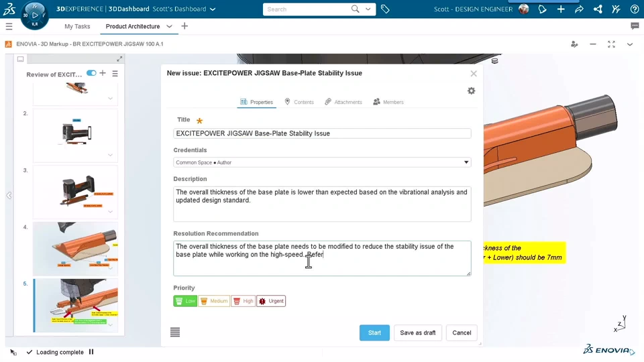Open the chat messages icon
Viewport: 644px width, 362px height.
click(635, 26)
